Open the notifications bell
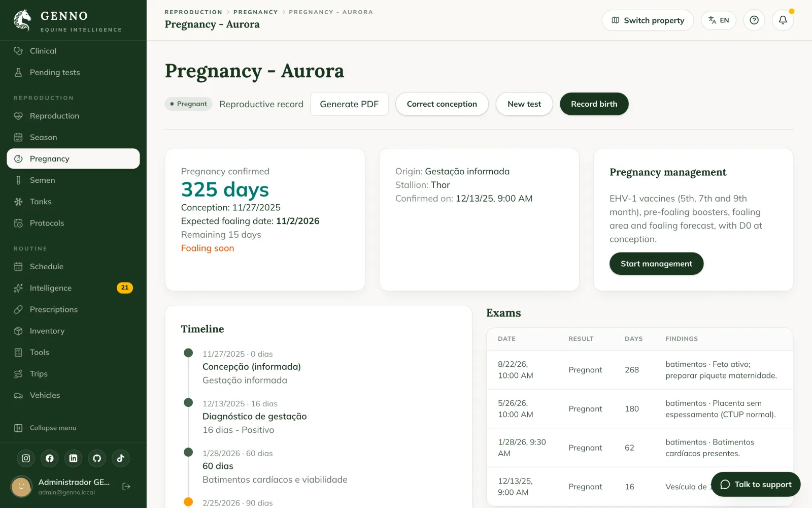The image size is (812, 508). [x=783, y=20]
